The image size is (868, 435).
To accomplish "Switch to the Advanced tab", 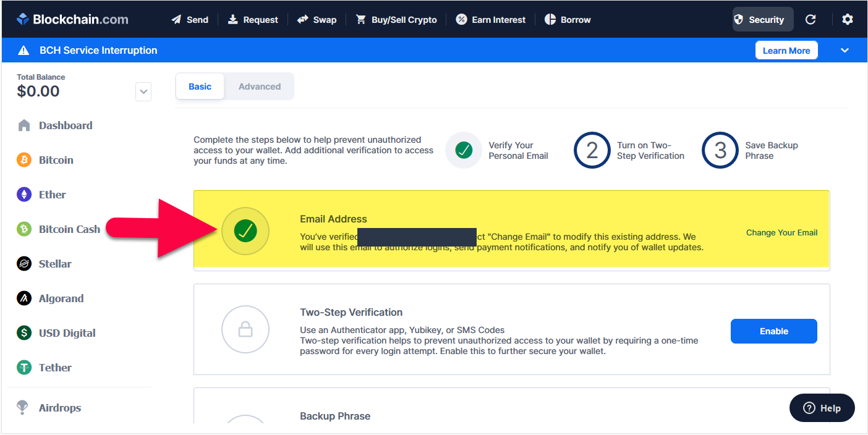I will [260, 87].
